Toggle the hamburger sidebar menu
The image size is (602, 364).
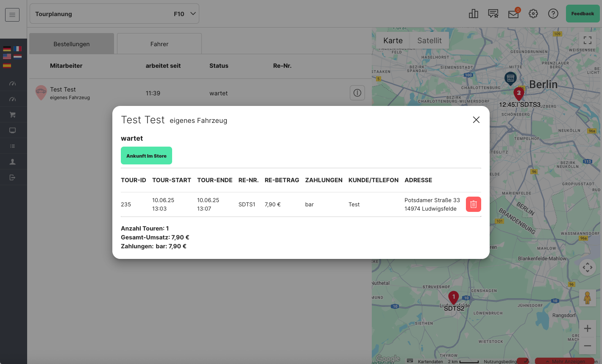[x=12, y=15]
